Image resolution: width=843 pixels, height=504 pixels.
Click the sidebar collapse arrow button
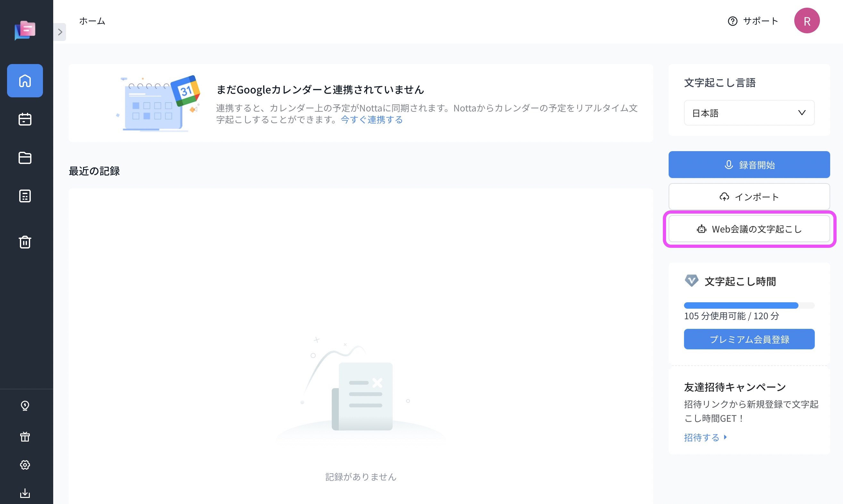(60, 32)
